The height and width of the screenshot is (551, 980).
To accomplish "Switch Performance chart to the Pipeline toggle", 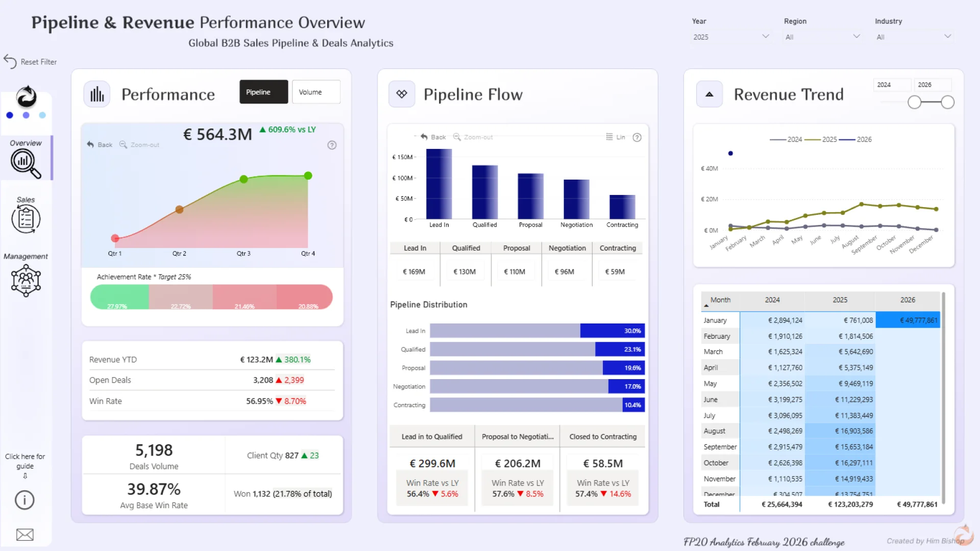I will (263, 92).
